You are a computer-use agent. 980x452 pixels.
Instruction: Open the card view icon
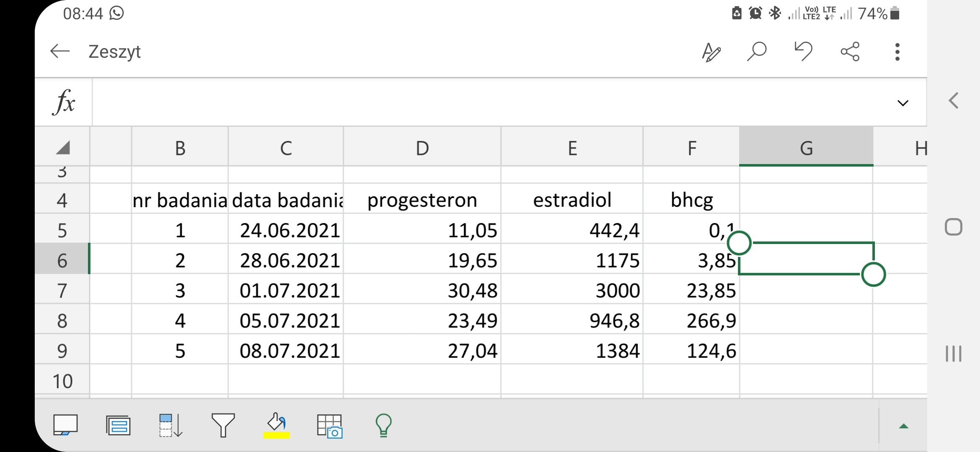[x=119, y=426]
